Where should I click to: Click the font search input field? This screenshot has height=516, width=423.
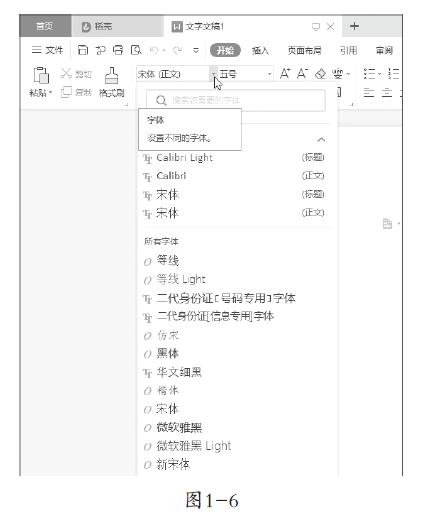(x=236, y=100)
